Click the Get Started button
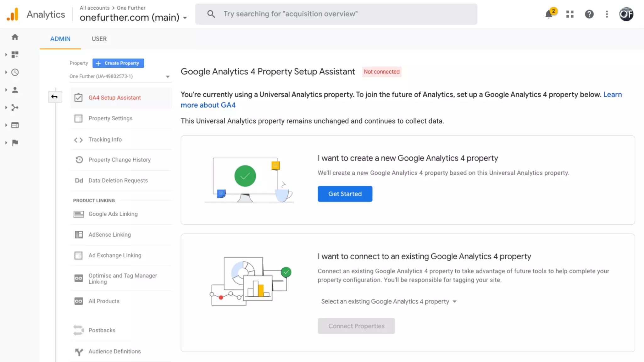The height and width of the screenshot is (362, 644). (x=345, y=194)
